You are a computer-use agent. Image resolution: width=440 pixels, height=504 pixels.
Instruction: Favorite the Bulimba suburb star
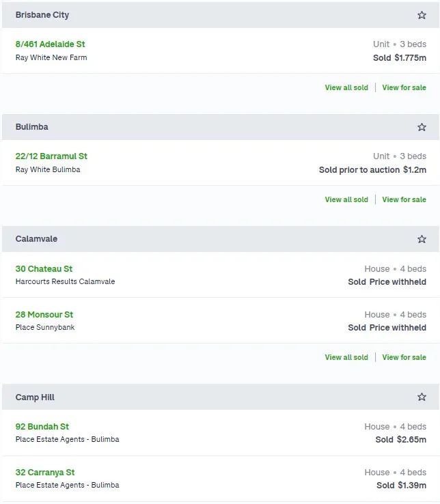click(x=422, y=127)
